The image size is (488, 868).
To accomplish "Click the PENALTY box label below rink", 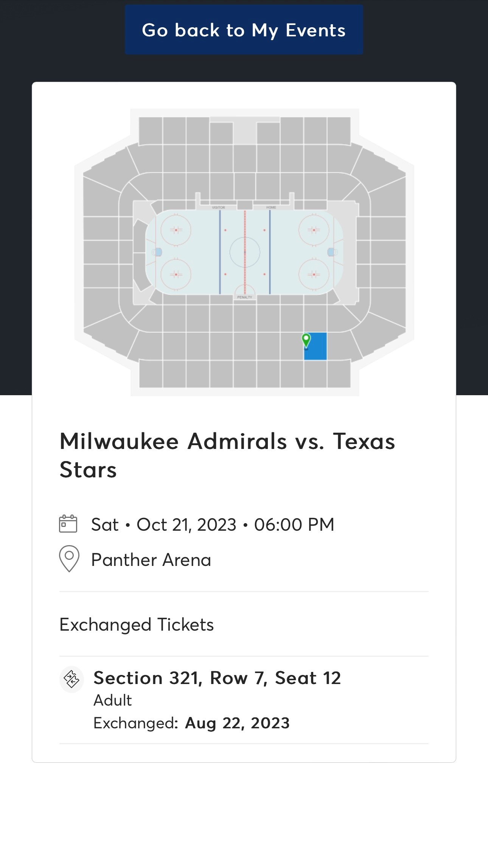I will [244, 297].
